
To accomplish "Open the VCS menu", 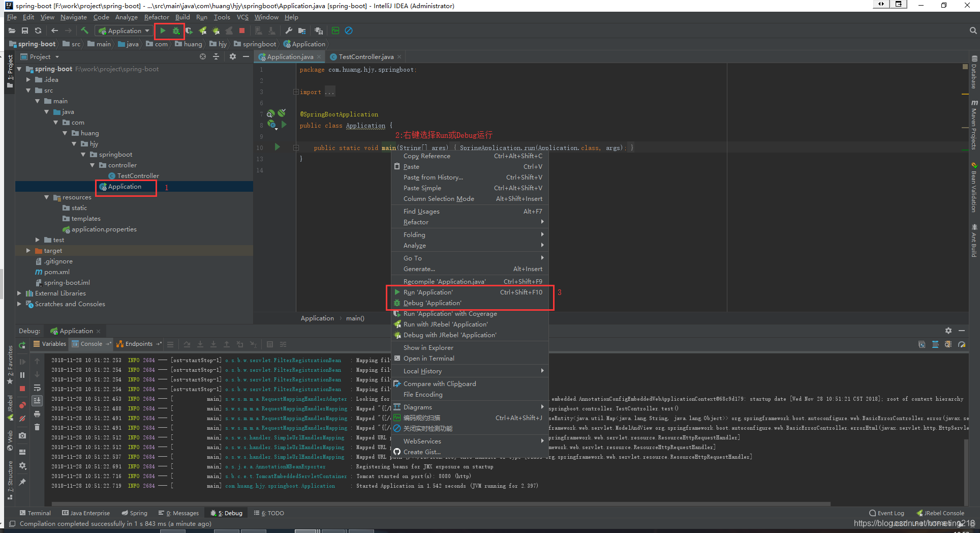I will pos(242,17).
